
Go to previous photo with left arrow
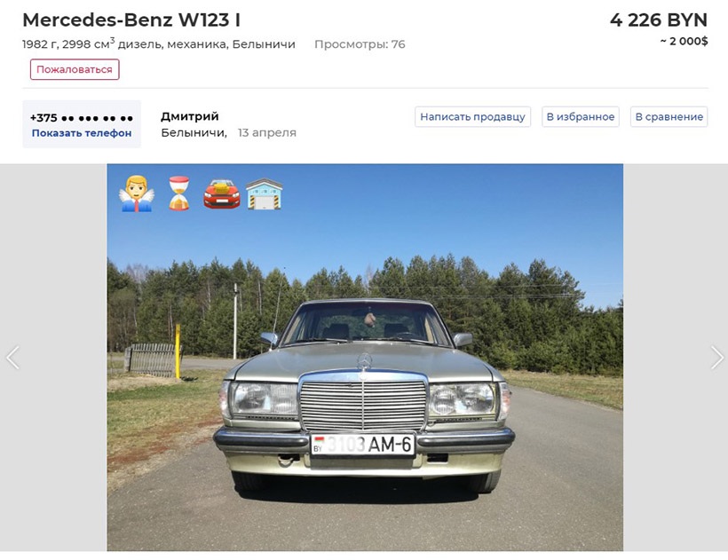click(x=12, y=358)
